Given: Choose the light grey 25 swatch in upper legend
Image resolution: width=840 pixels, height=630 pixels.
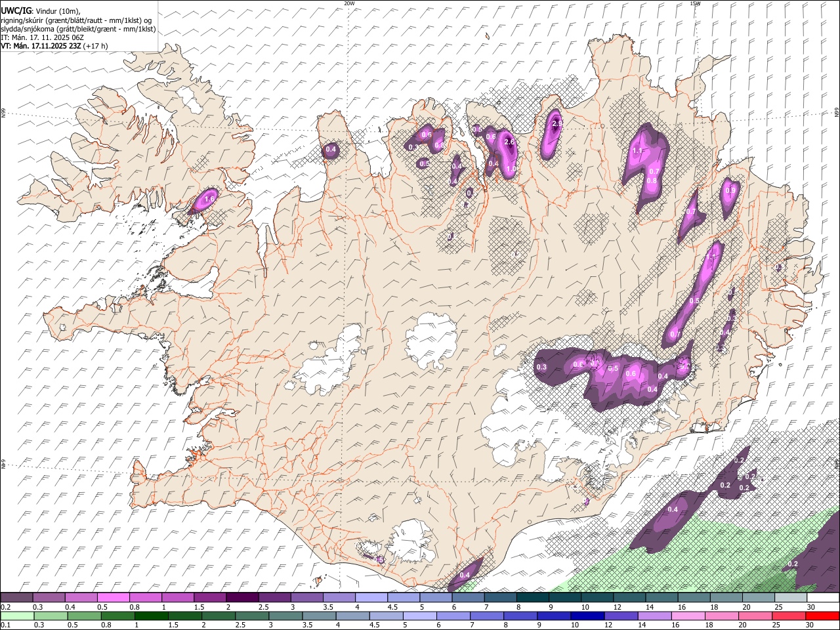Looking at the screenshot, I should 791,598.
